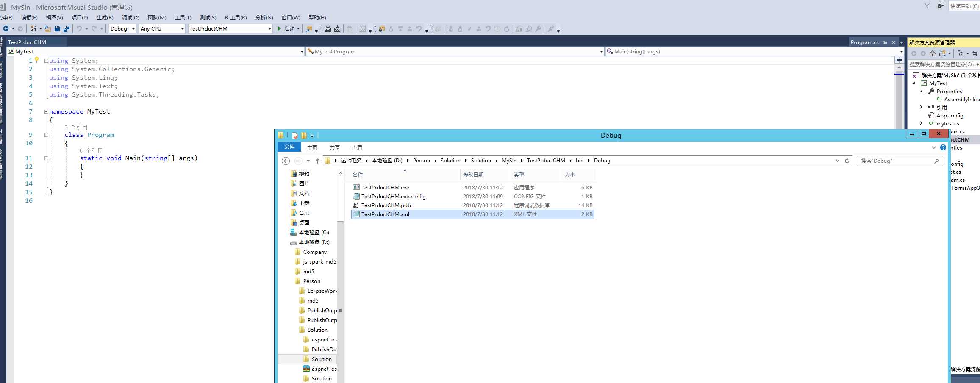Click the Redo arrow in toolbar
Screen dimensions: 980x383
[x=94, y=29]
